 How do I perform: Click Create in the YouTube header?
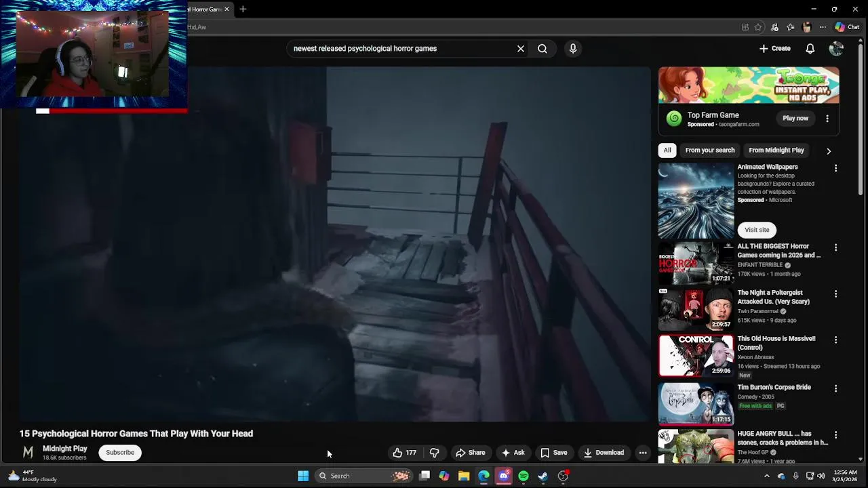[775, 49]
